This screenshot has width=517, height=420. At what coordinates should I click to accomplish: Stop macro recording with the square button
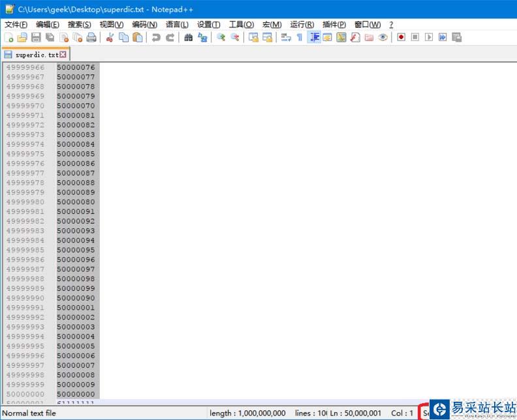click(x=415, y=38)
